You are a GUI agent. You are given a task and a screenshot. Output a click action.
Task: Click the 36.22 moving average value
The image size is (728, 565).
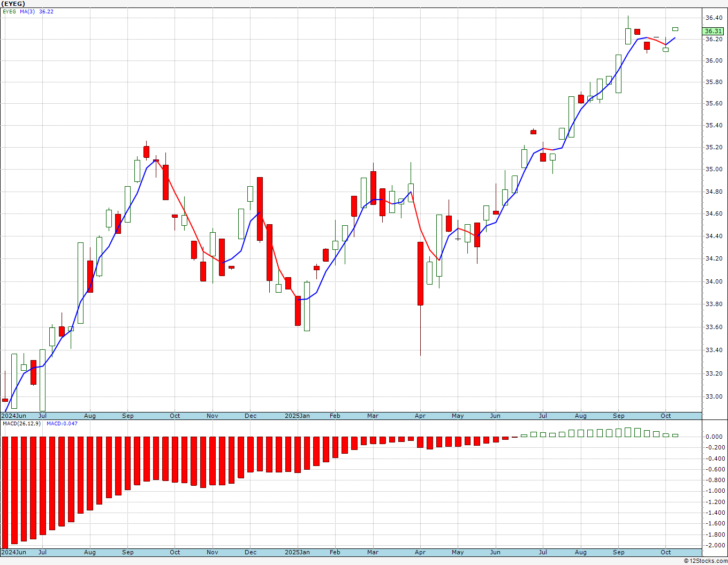click(46, 11)
